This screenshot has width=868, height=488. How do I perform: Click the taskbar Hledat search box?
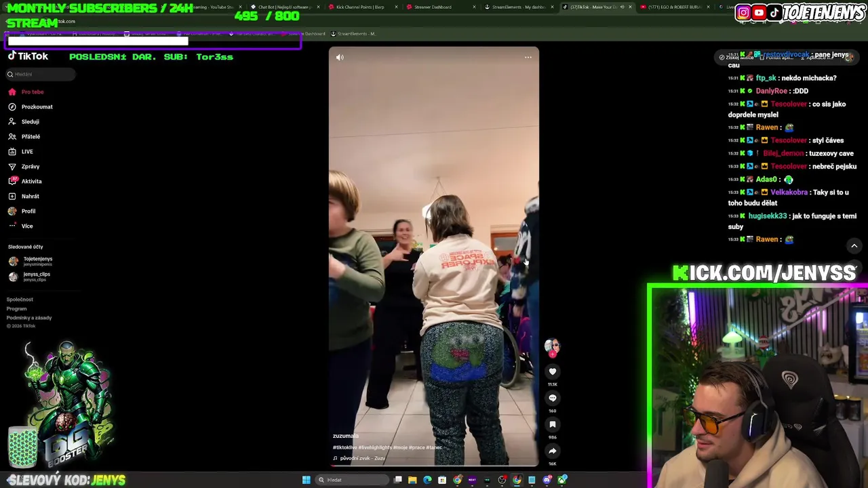(x=352, y=480)
